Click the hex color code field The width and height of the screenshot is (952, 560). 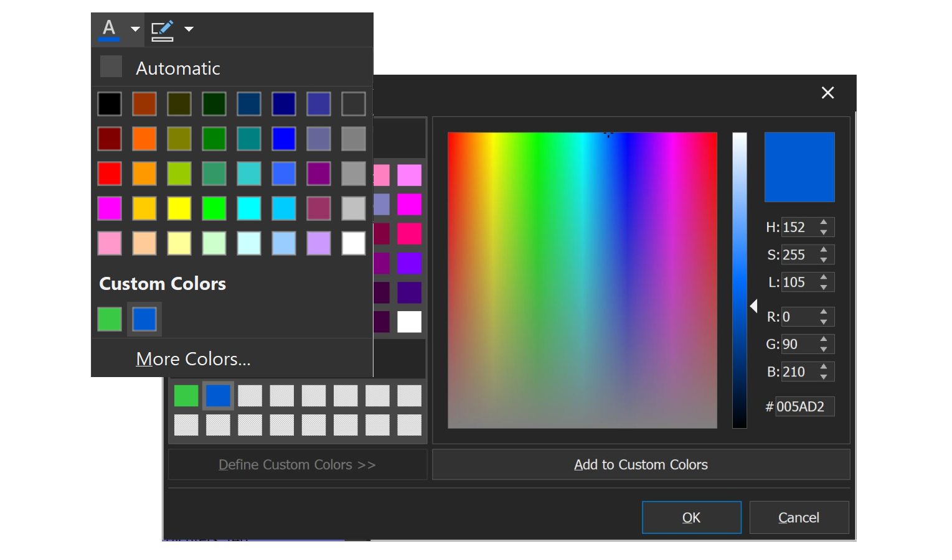pos(804,407)
